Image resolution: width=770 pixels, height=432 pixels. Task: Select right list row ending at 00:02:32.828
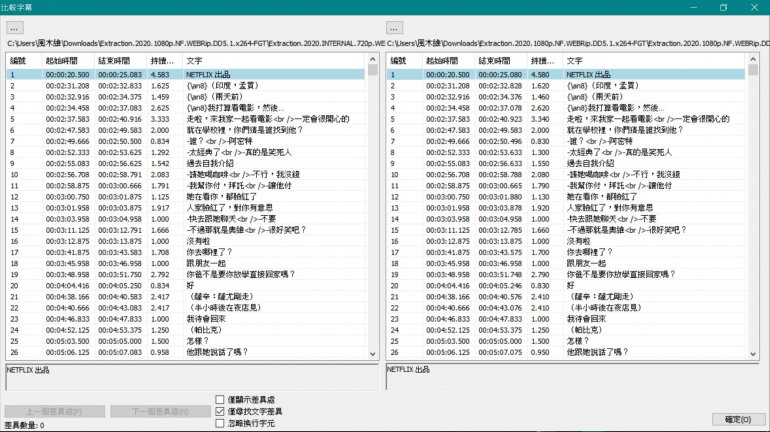coord(566,85)
